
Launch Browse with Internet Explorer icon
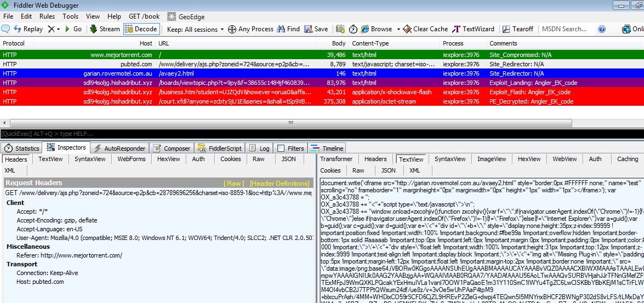[376, 29]
